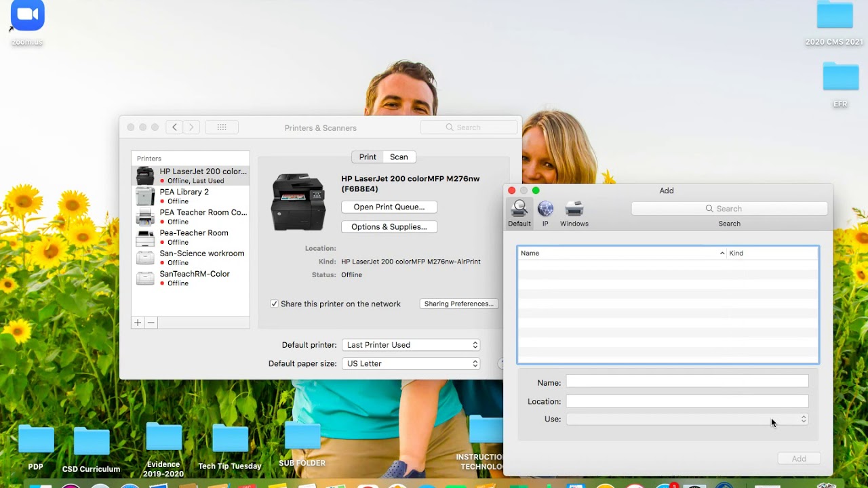The height and width of the screenshot is (488, 868).
Task: Select the 2020 CMS 2021 desktop folder
Action: tap(834, 24)
